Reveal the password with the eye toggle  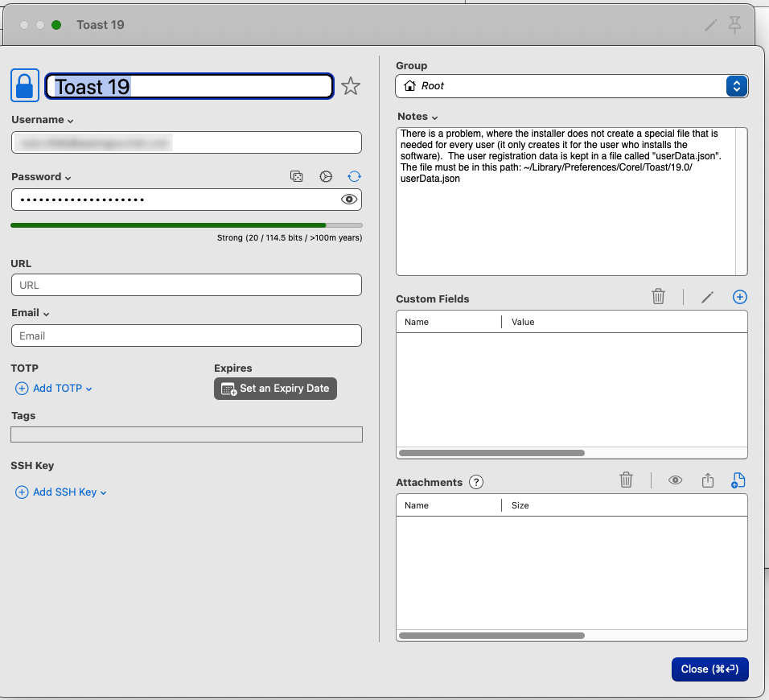tap(349, 199)
